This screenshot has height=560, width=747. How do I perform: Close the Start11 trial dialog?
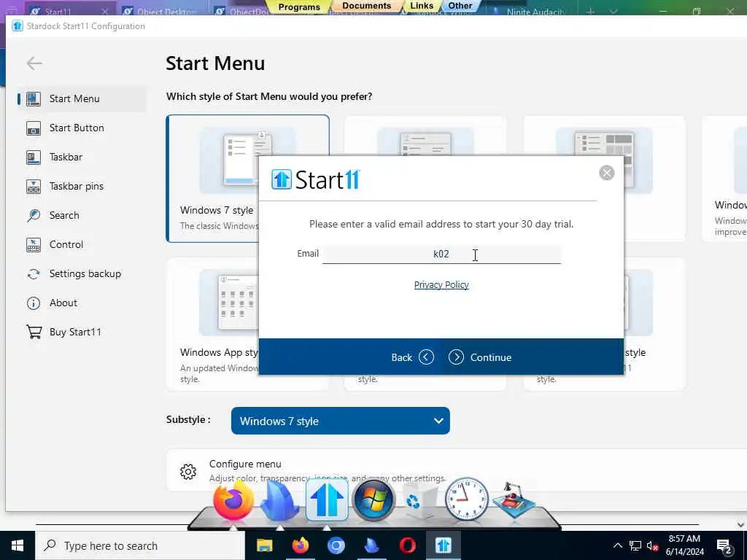pyautogui.click(x=606, y=173)
